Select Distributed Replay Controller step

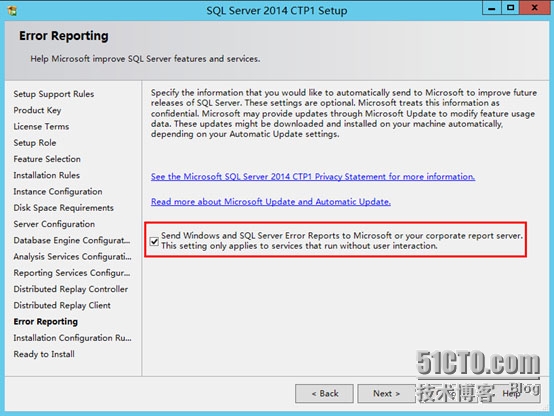pos(71,289)
